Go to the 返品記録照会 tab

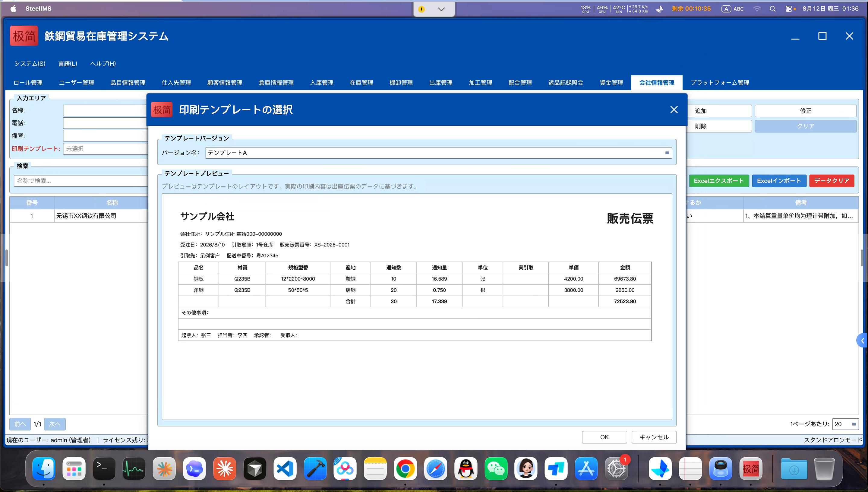[566, 82]
